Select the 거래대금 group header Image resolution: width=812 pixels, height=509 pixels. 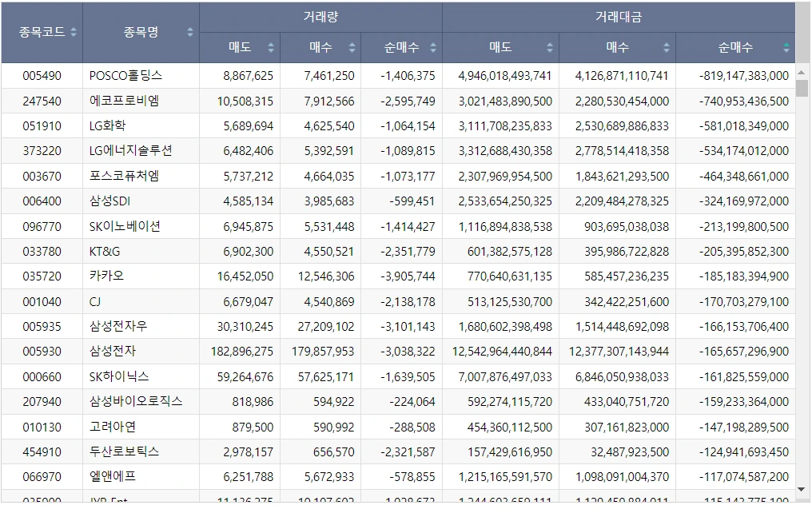click(619, 17)
